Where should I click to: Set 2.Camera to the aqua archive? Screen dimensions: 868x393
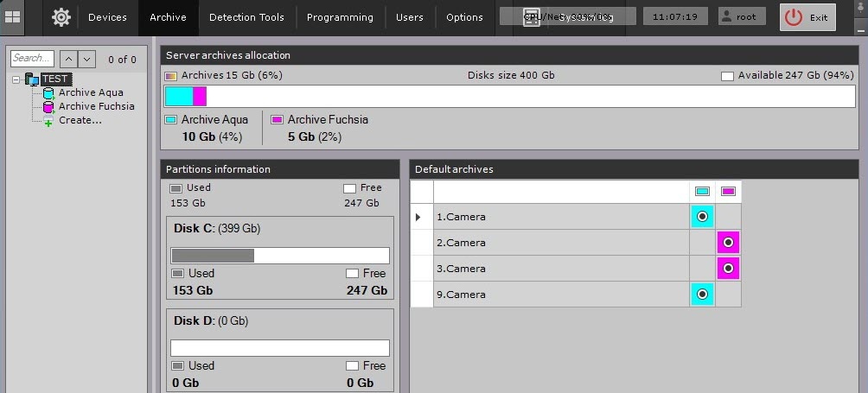702,243
